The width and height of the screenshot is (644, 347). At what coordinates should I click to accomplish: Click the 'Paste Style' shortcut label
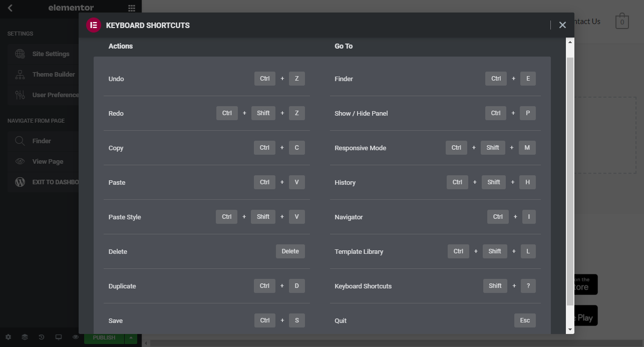(x=125, y=217)
